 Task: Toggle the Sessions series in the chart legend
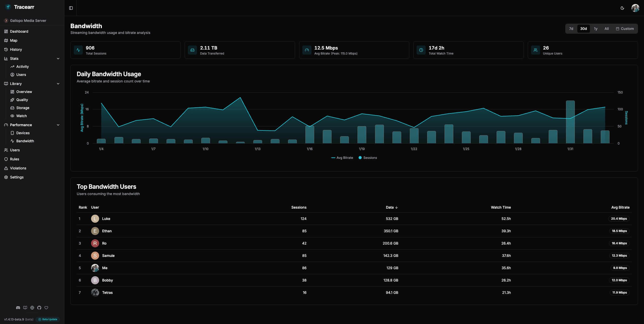coord(368,158)
